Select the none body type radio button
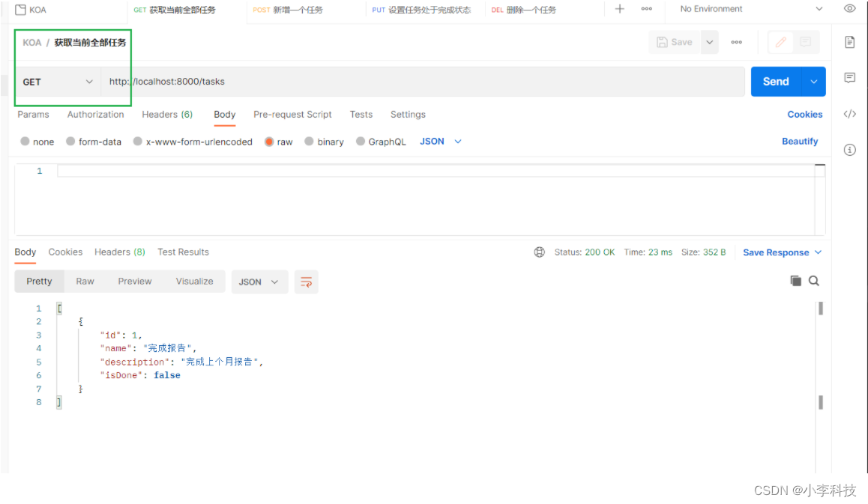 point(25,142)
